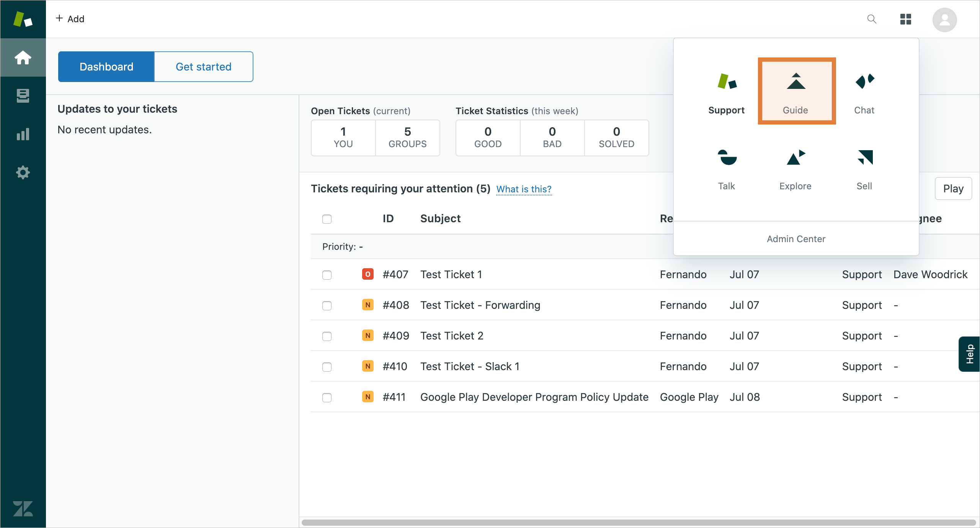Click the What is this? link

524,189
